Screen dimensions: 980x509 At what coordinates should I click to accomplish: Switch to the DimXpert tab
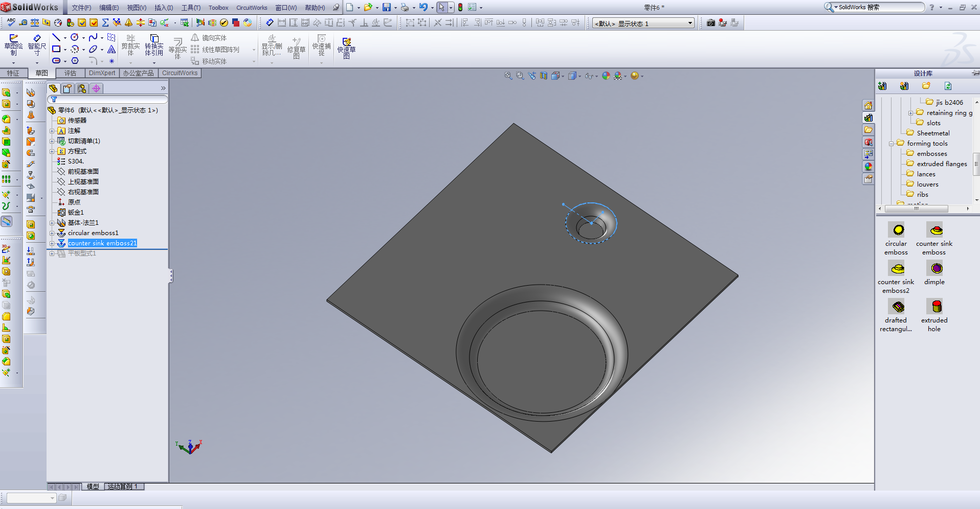click(x=101, y=73)
